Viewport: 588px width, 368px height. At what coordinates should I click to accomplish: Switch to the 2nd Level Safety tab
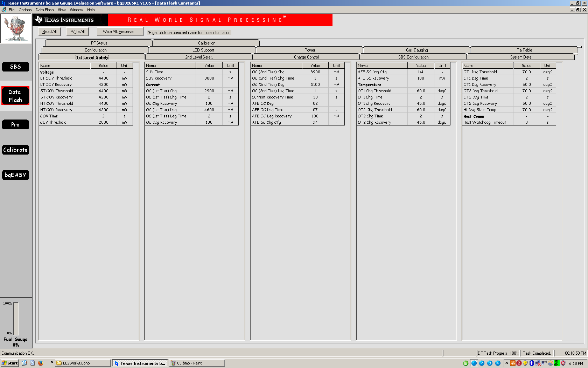click(199, 57)
